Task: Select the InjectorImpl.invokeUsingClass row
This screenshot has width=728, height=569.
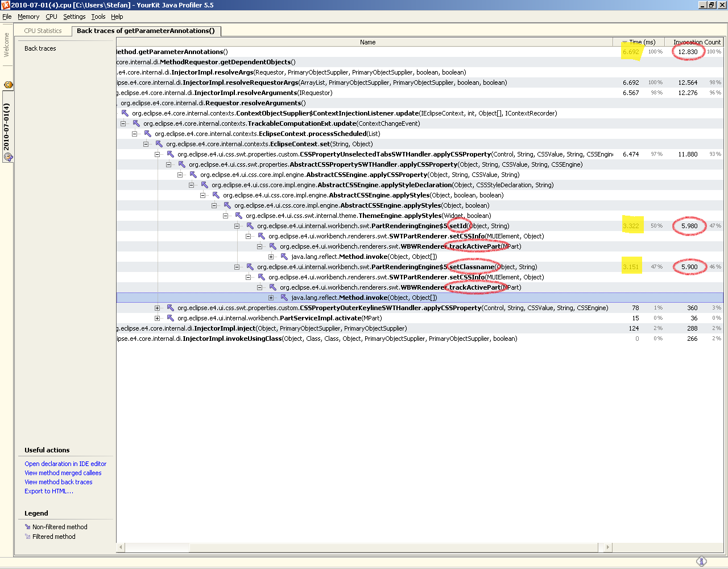Action: (x=420, y=339)
